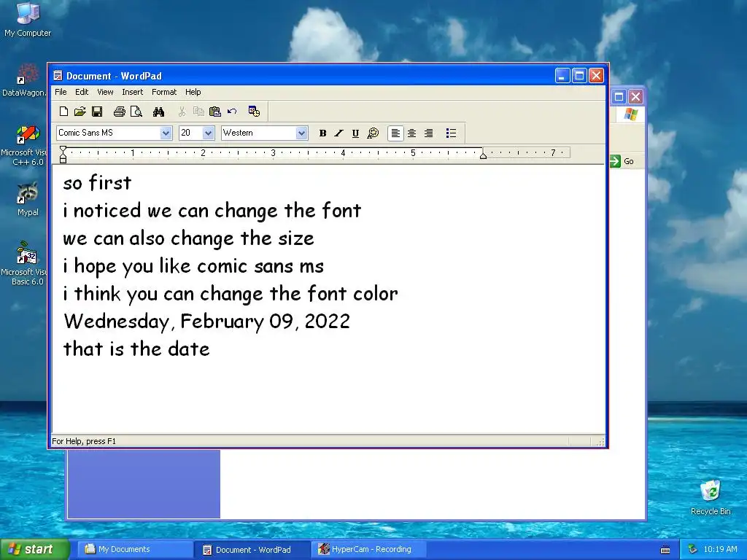The image size is (747, 560).
Task: Click the line 'that is the date'
Action: (x=136, y=349)
